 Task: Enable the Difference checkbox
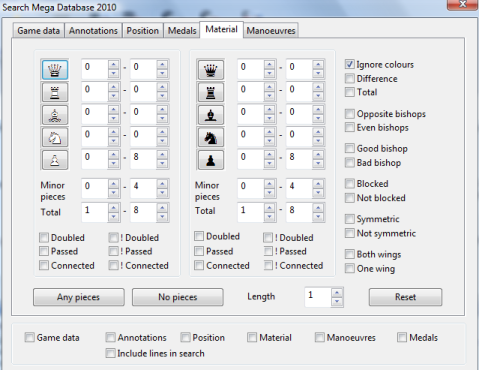pos(349,78)
